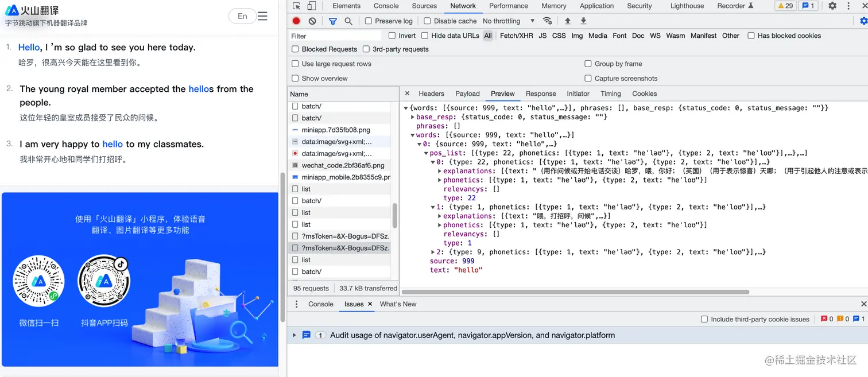Collapse pos_list item 1 node
Viewport: 868px width, 377px height.
click(433, 207)
